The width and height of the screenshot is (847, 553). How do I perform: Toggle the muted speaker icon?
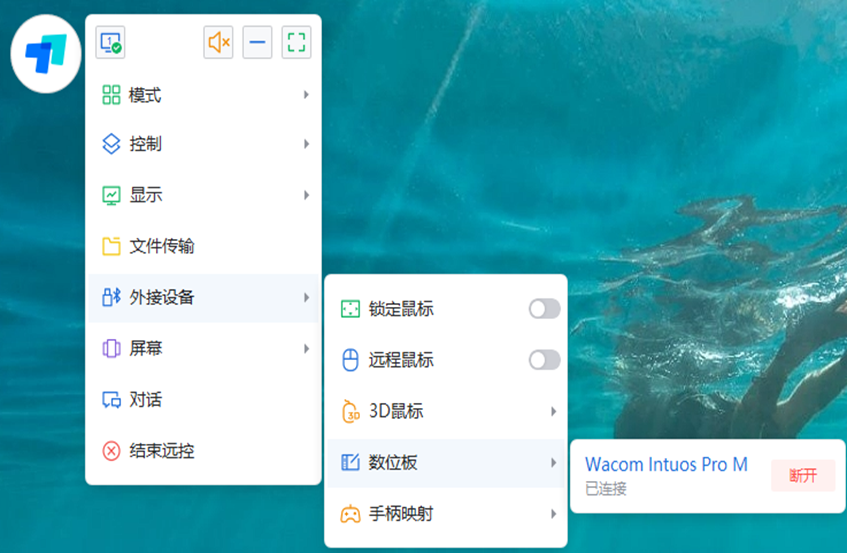[218, 43]
